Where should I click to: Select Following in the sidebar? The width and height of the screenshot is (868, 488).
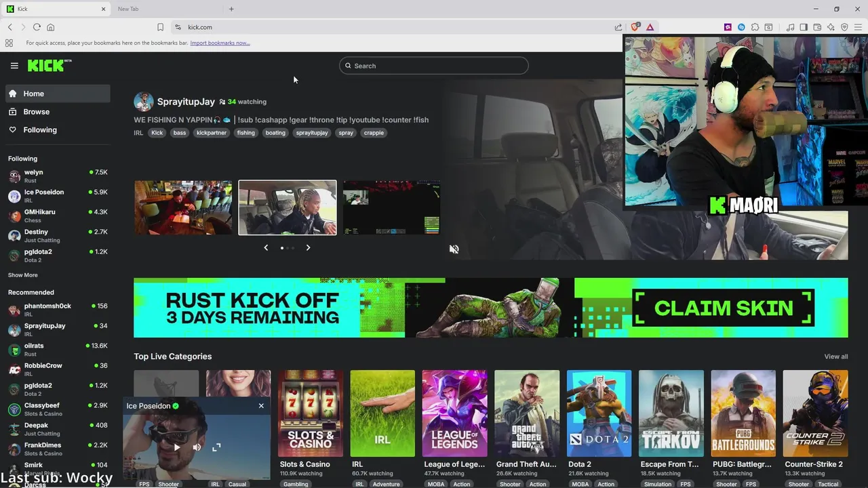58,130
